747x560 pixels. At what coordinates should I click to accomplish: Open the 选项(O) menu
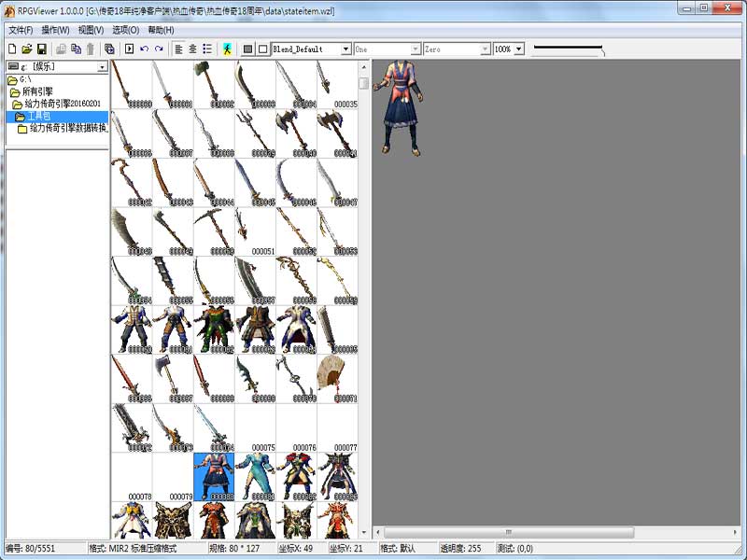pyautogui.click(x=126, y=30)
